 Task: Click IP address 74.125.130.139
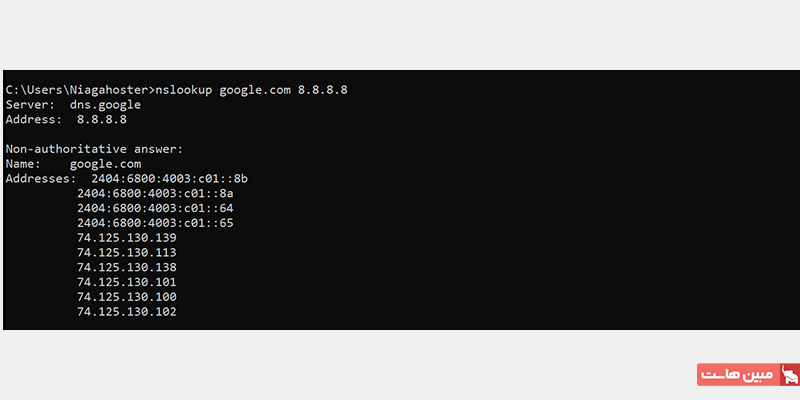[127, 238]
